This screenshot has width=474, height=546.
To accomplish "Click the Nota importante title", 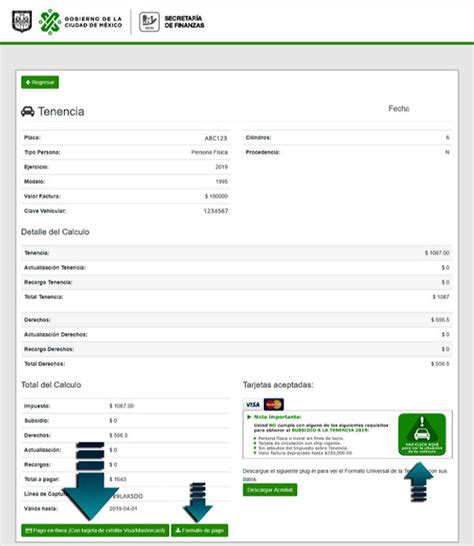I will 277,417.
